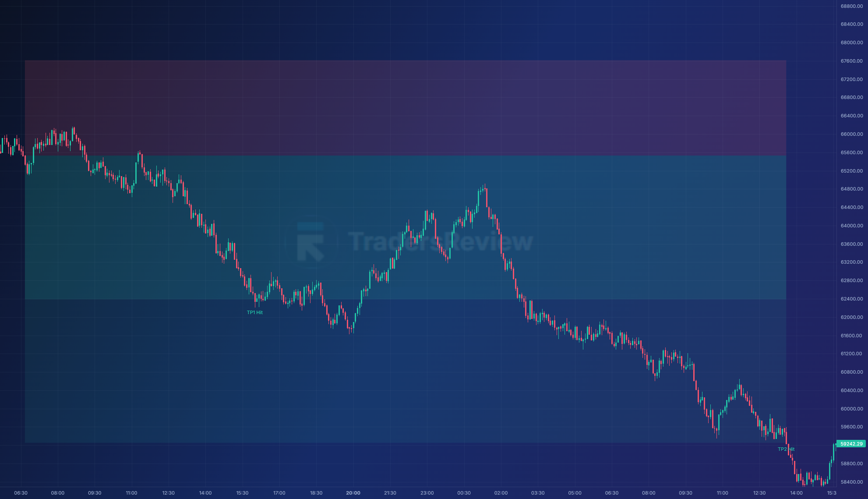Click the 66000.00 price axis label
The height and width of the screenshot is (499, 868).
pos(852,134)
